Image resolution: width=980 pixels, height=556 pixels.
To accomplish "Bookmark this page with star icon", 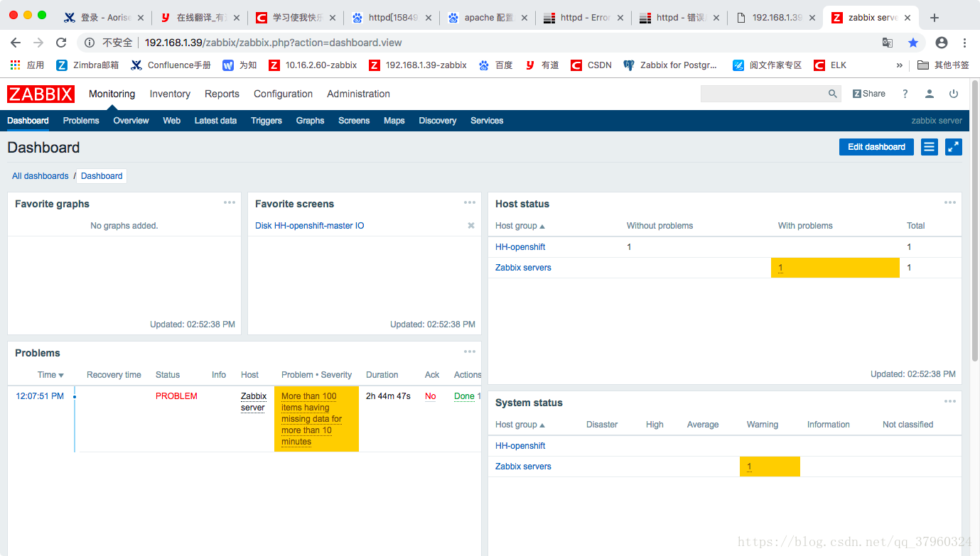I will point(913,43).
